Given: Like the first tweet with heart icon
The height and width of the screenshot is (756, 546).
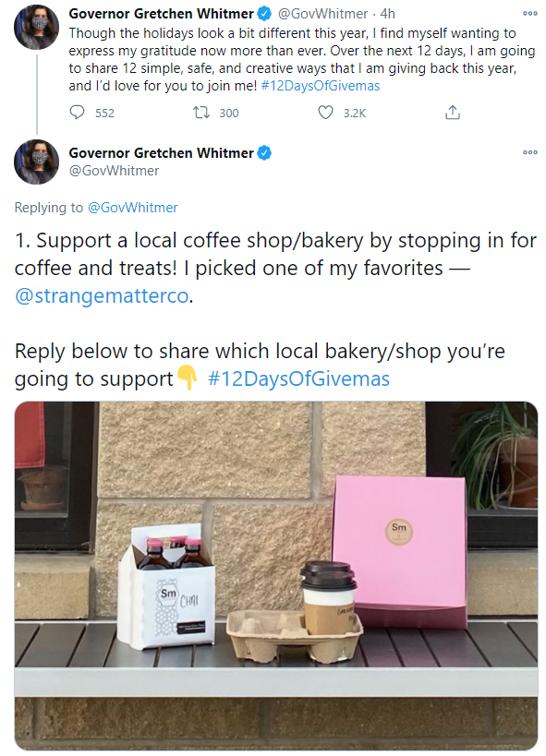Looking at the screenshot, I should [325, 113].
